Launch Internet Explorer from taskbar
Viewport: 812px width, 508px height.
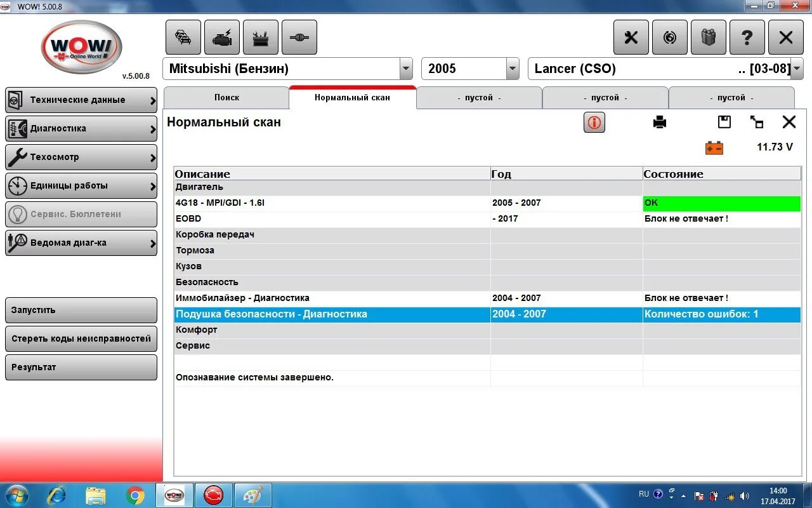coord(56,495)
